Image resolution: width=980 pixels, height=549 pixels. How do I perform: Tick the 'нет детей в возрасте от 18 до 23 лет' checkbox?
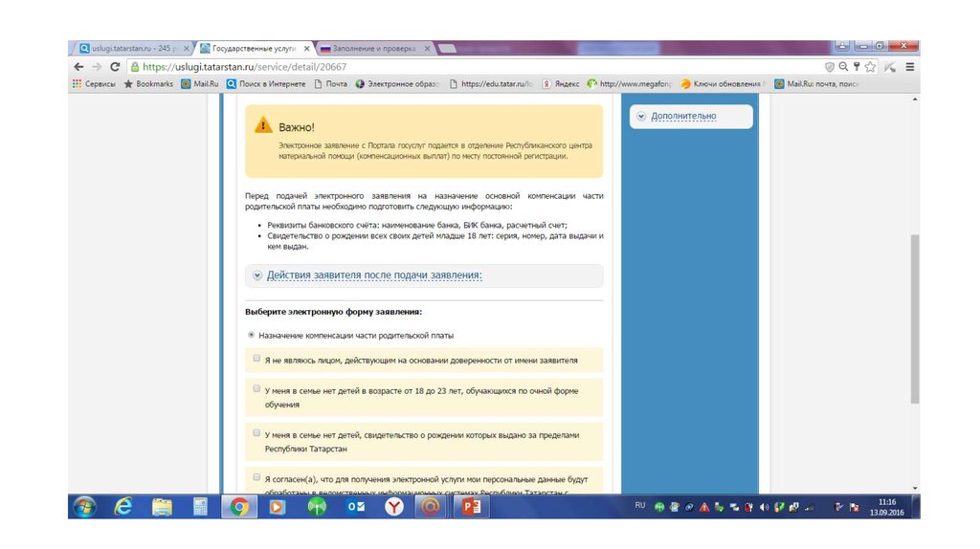pos(256,389)
